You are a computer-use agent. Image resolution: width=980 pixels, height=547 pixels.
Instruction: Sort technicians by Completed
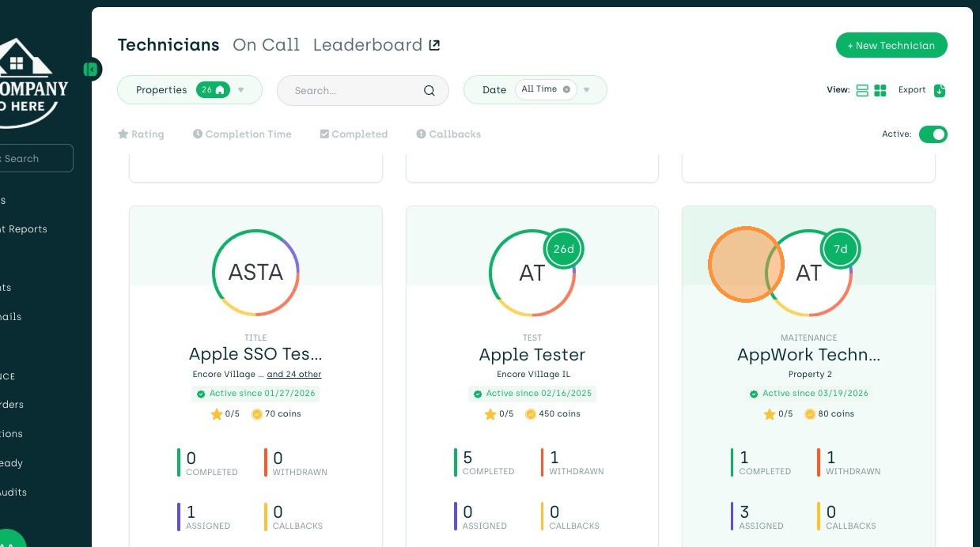(354, 134)
